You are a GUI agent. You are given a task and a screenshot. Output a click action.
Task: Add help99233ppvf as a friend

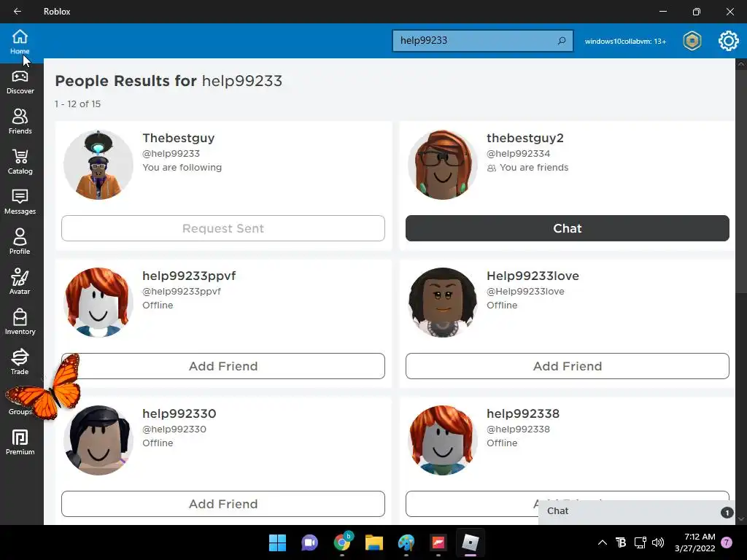point(223,366)
